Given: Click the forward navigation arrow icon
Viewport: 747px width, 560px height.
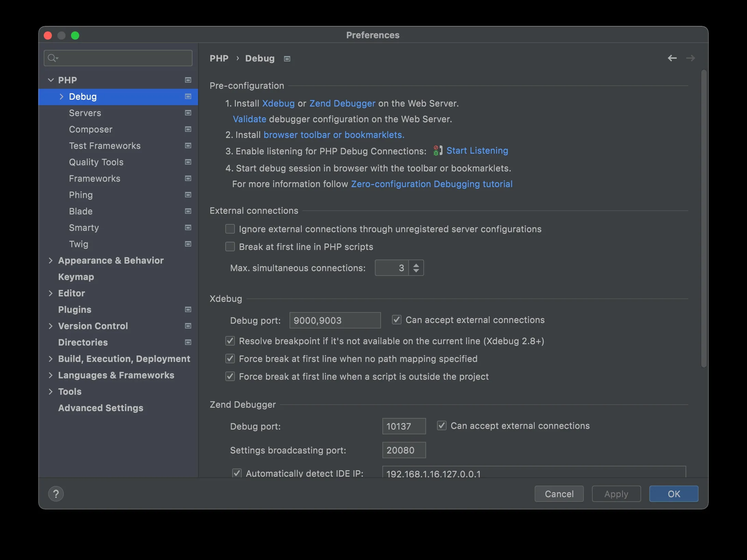Looking at the screenshot, I should click(x=690, y=58).
